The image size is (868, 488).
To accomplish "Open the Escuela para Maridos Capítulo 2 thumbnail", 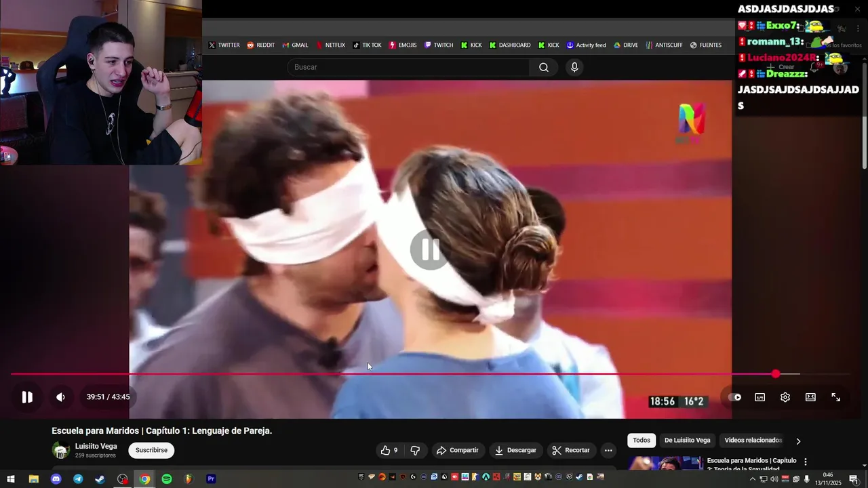I will (x=665, y=464).
